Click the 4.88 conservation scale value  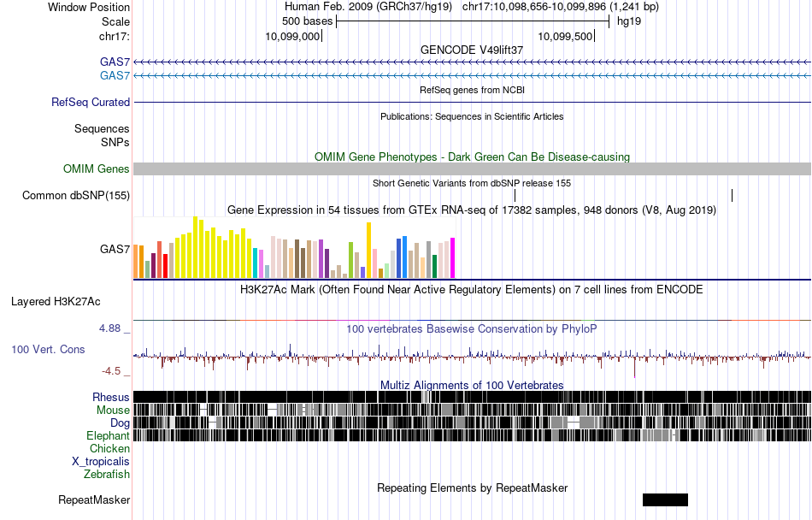pos(109,328)
